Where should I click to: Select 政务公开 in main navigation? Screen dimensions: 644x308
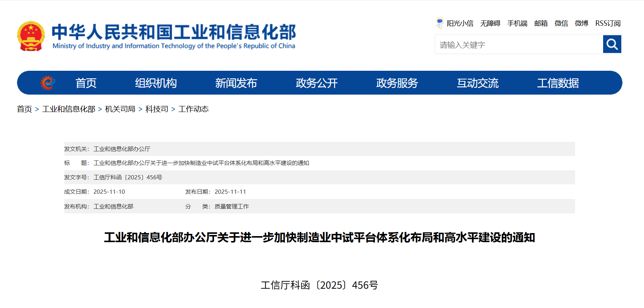317,83
